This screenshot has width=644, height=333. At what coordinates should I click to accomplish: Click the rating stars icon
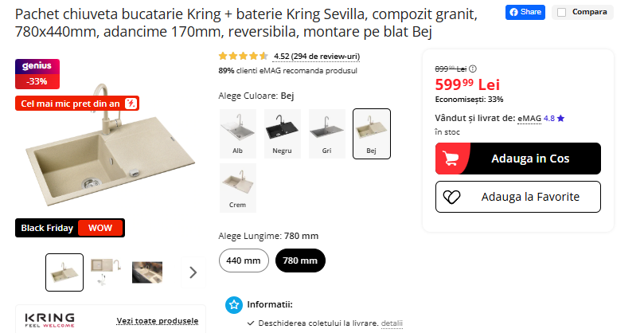pyautogui.click(x=243, y=57)
